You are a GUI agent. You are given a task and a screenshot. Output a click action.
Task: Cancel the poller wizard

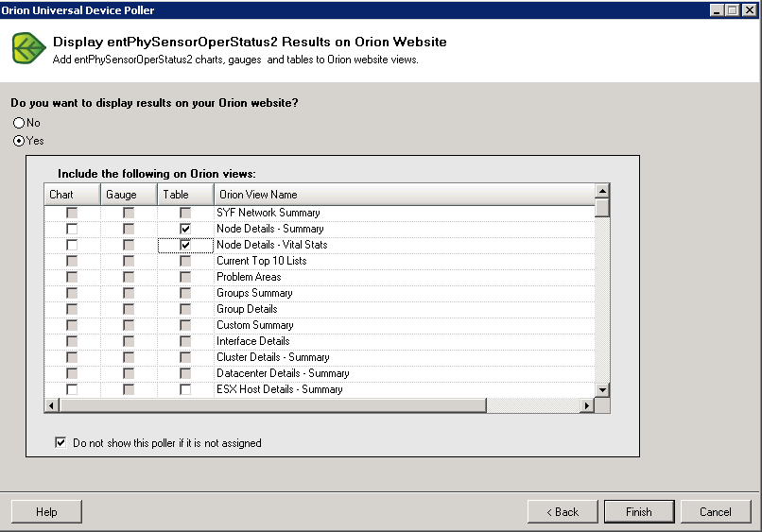pyautogui.click(x=716, y=511)
